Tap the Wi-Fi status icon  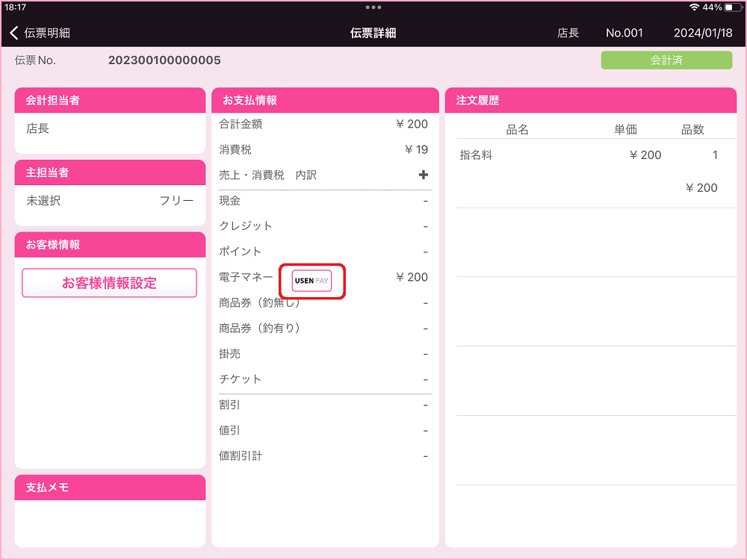[694, 7]
